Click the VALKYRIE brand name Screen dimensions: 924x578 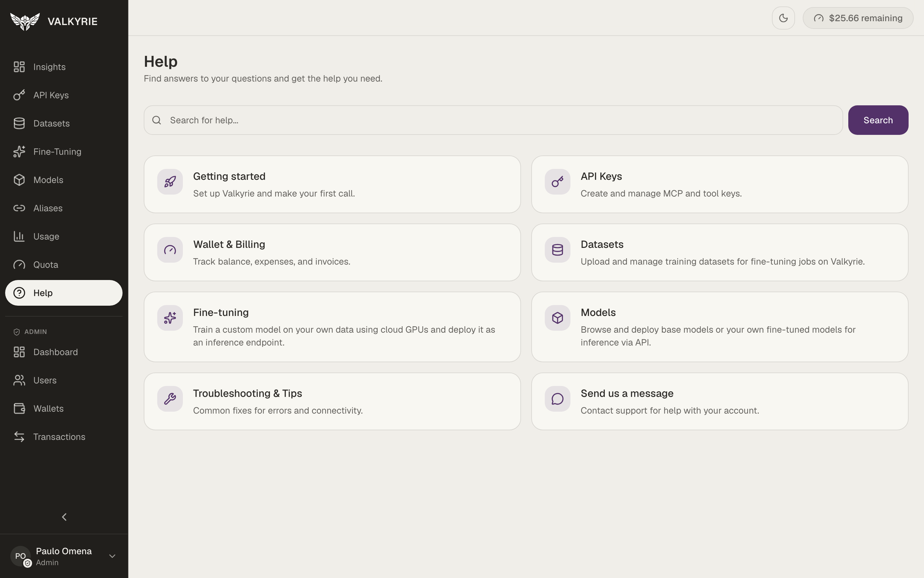[x=73, y=22]
